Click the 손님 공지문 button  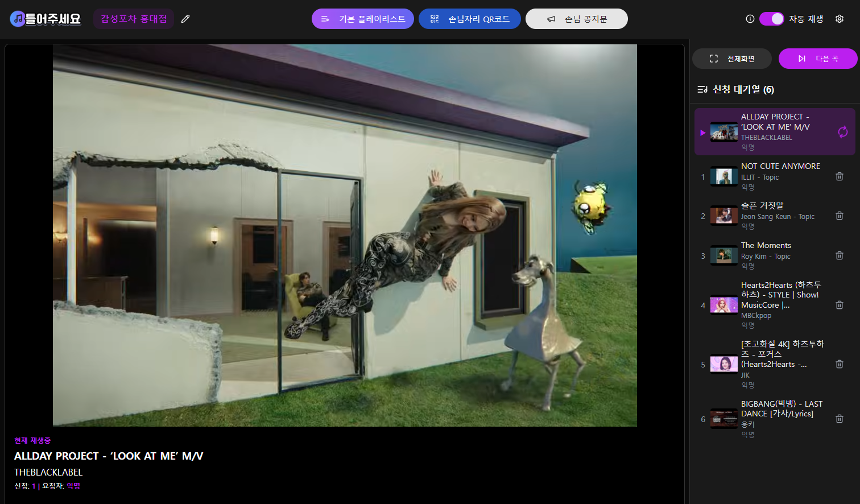(577, 19)
